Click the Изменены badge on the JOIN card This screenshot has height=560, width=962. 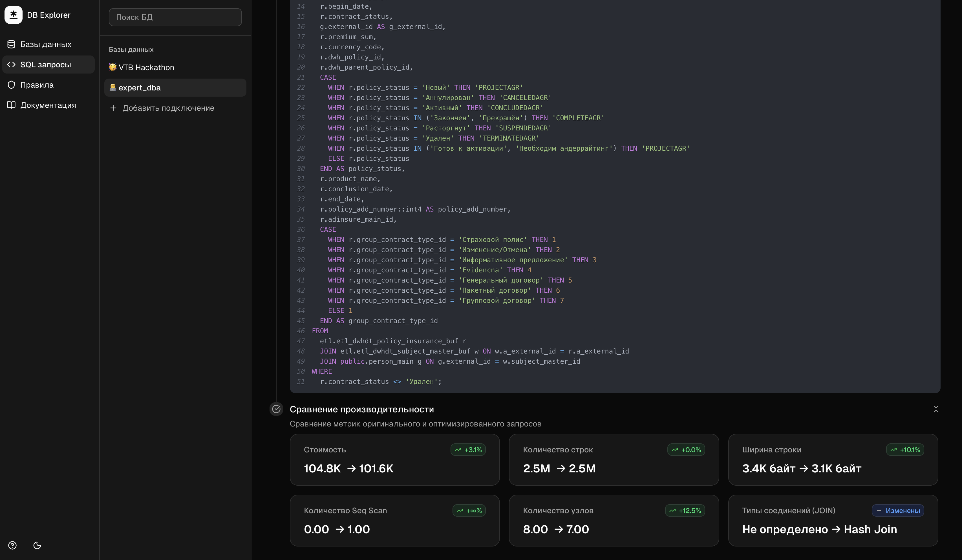(897, 510)
